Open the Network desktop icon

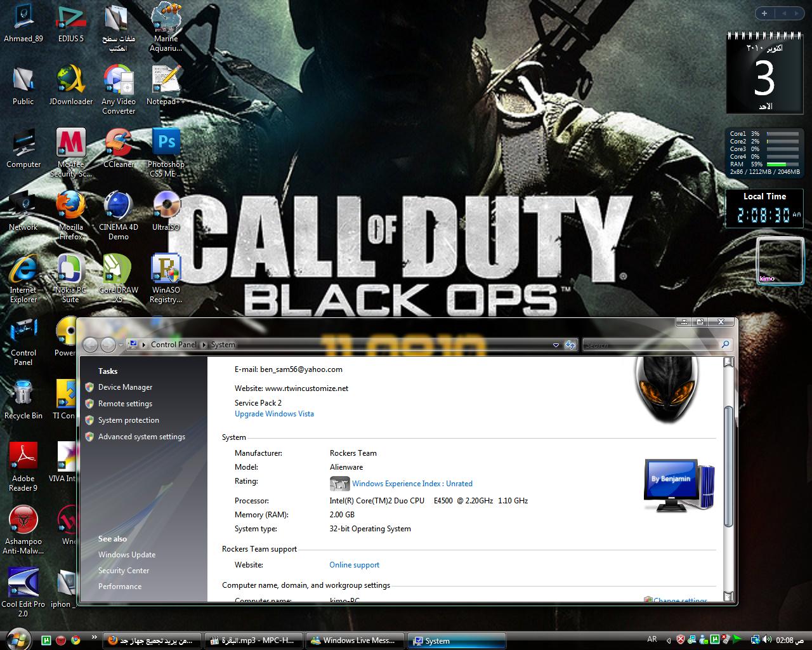pos(23,211)
